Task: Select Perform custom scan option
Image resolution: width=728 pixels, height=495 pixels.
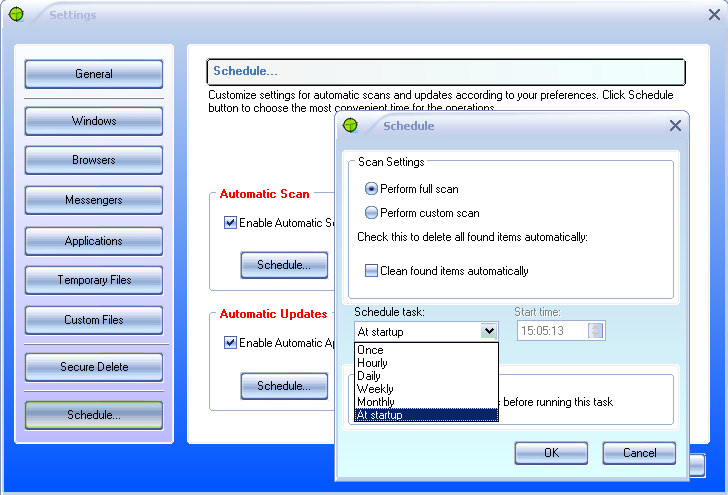Action: [x=372, y=213]
